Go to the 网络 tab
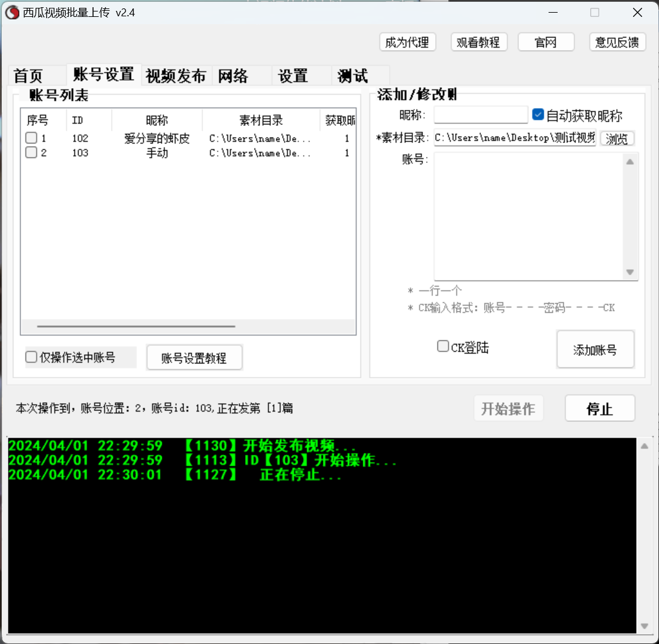Image resolution: width=659 pixels, height=644 pixels. click(x=233, y=76)
